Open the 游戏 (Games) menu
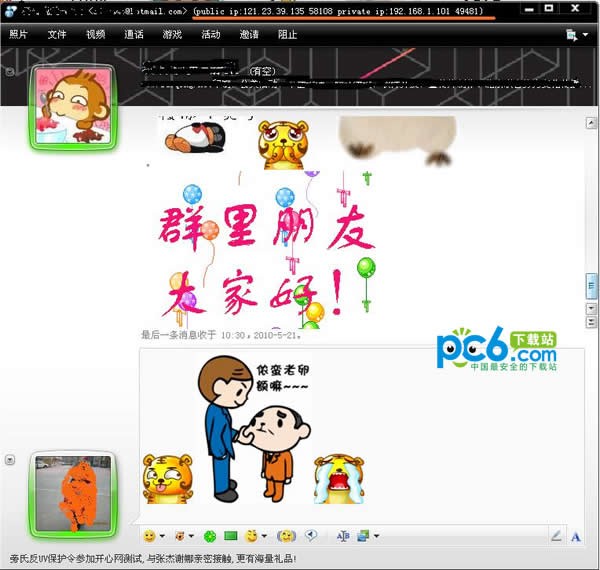Viewport: 600px width, 570px height. click(x=172, y=34)
